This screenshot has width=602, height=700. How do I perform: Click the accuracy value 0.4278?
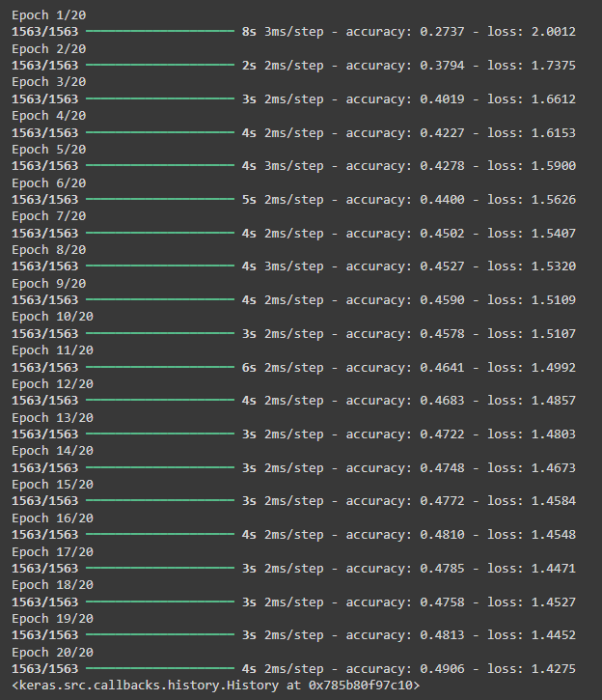pos(442,166)
